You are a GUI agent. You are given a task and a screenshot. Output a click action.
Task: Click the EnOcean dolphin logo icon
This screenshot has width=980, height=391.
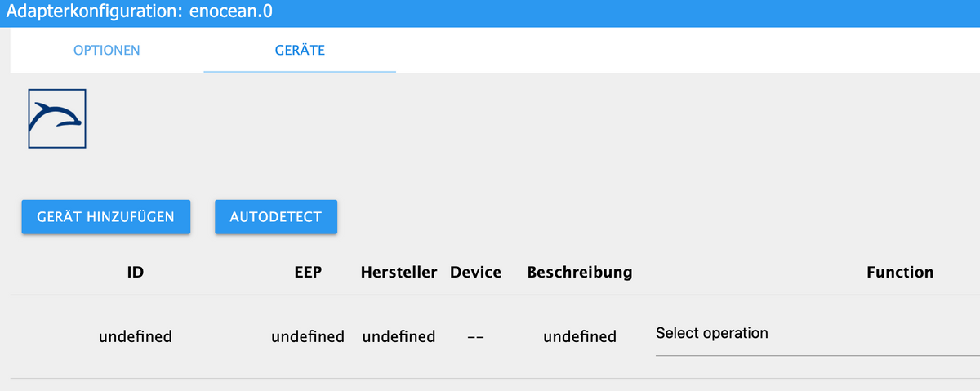(x=57, y=118)
